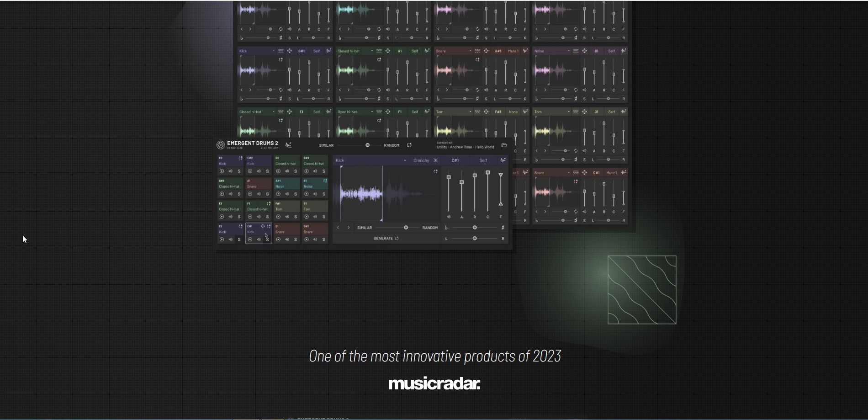Click the C#1 note assignment field

coord(455,160)
